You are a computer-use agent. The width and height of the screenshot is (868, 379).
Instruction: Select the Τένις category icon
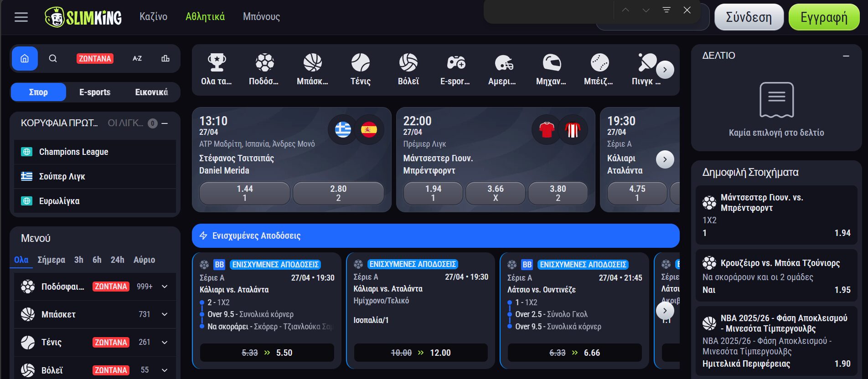[360, 62]
